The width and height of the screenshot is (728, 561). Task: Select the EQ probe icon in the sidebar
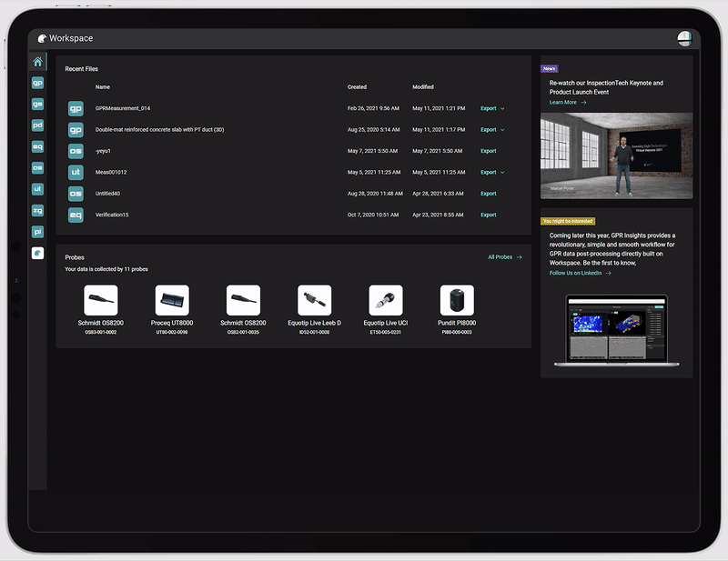[37, 146]
